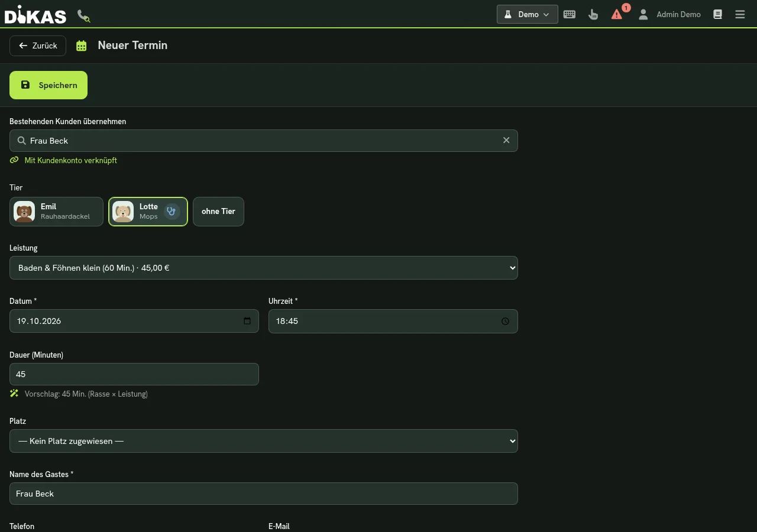This screenshot has height=532, width=757.
Task: Click the linked account chain icon
Action: coord(14,160)
